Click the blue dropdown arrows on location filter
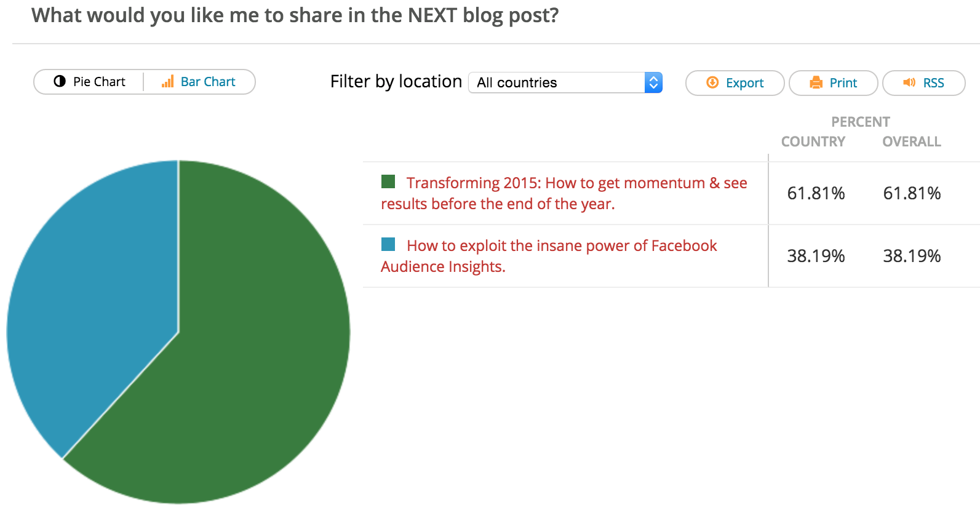 point(653,82)
